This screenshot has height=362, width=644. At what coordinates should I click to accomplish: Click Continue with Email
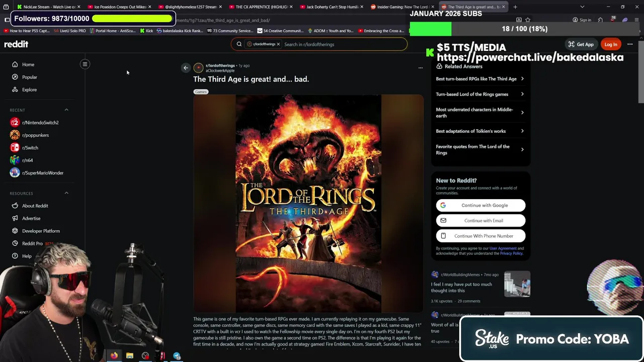point(480,221)
